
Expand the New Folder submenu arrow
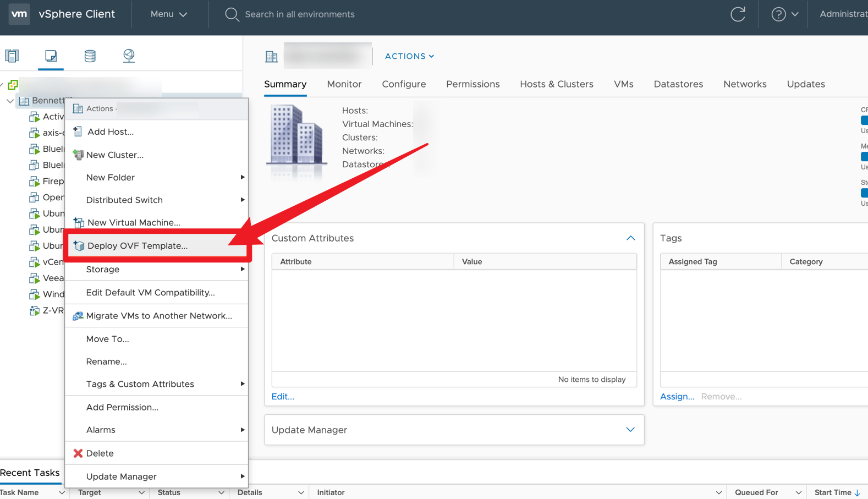pos(242,177)
